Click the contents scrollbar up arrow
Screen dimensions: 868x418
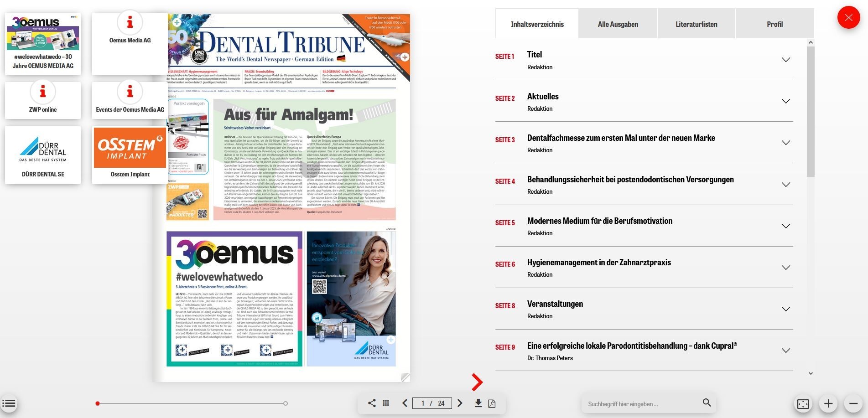811,42
